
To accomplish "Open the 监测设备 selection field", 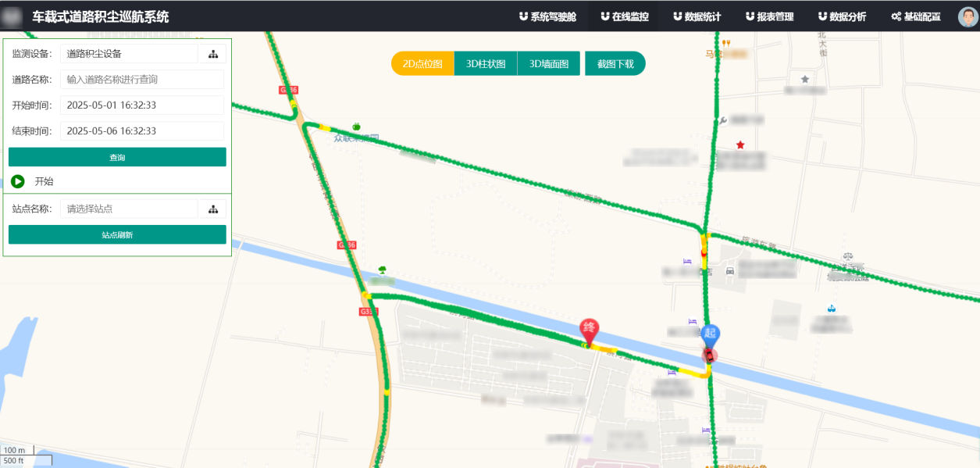I will (129, 54).
